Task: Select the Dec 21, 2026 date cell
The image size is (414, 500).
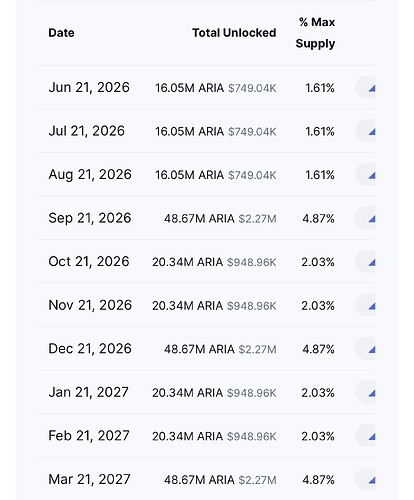Action: coord(90,349)
